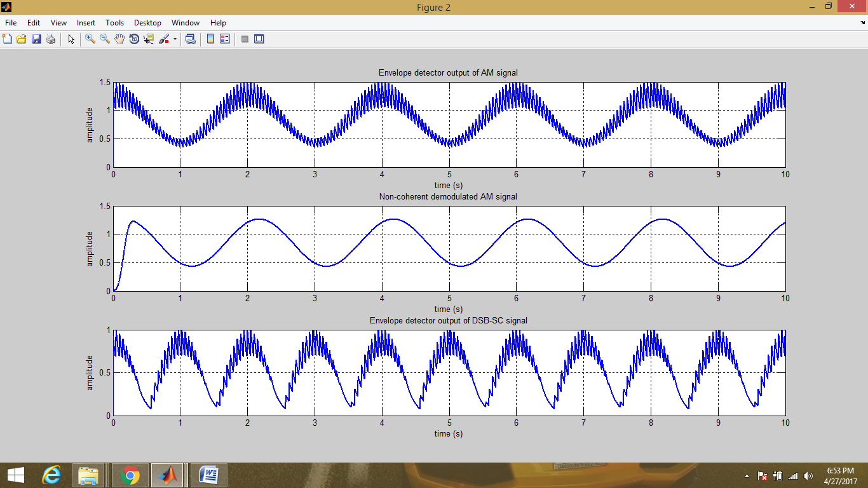Open the Desktop menu
Screen dimensions: 868x488
(x=147, y=22)
